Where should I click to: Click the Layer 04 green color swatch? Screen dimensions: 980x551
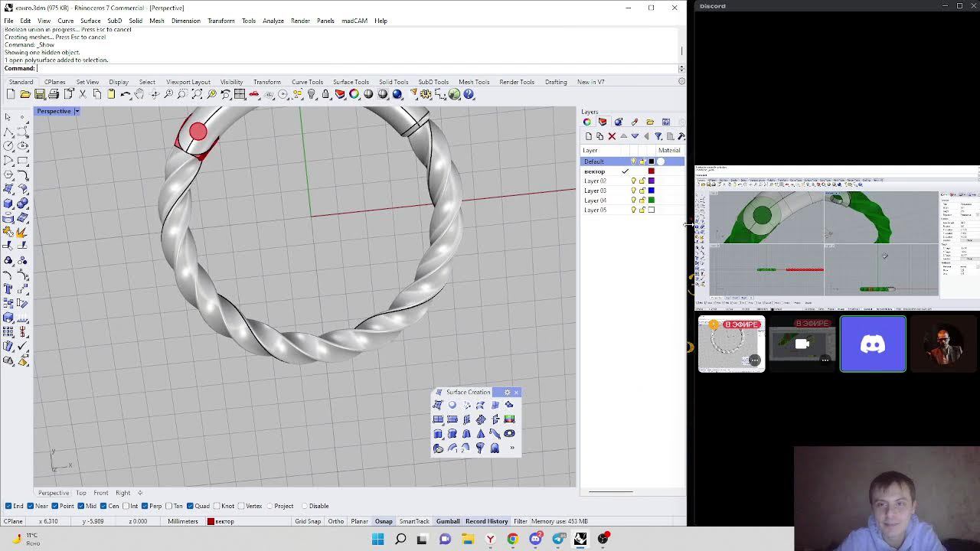pyautogui.click(x=652, y=201)
